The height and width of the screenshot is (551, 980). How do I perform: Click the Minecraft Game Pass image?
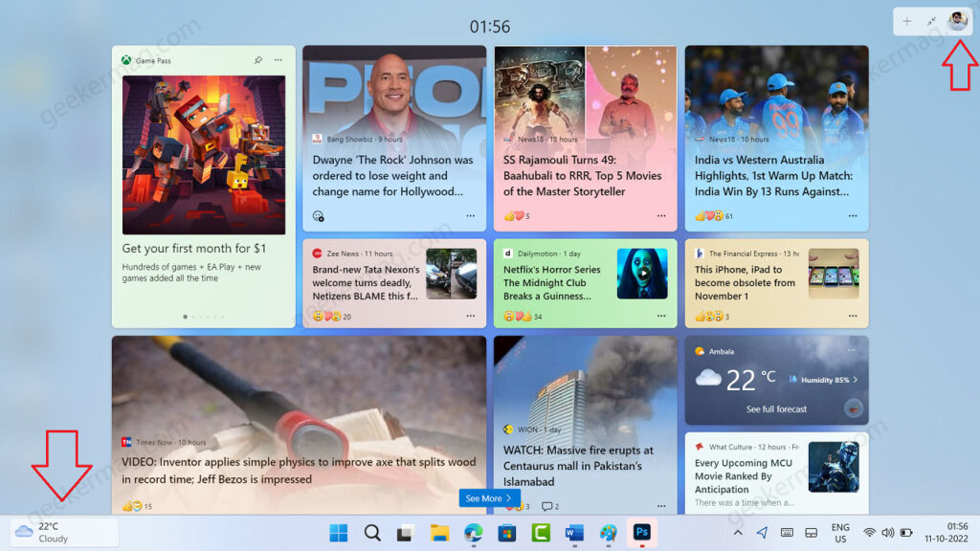pos(204,155)
